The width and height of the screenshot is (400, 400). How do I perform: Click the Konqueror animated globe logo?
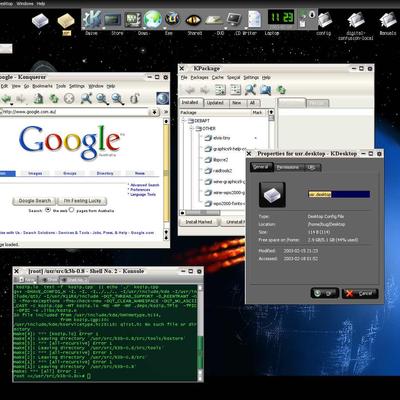coord(162,98)
